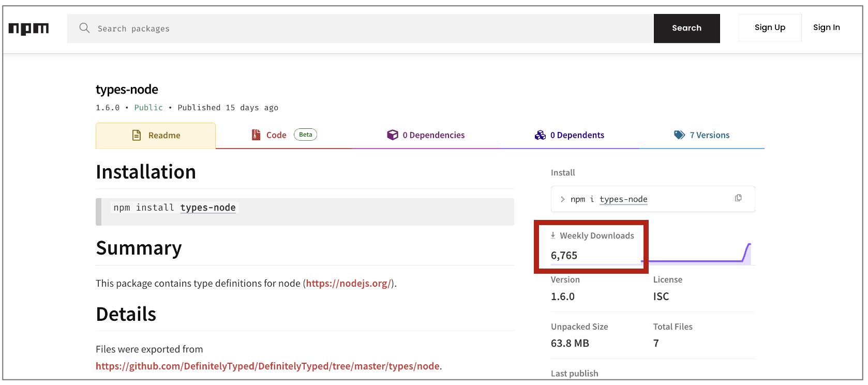Click the Code zip file icon
868x385 pixels.
(x=256, y=135)
